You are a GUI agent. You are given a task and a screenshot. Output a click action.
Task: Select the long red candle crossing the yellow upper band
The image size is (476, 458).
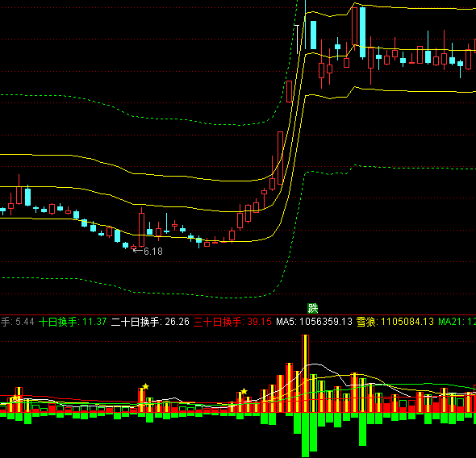280,158
